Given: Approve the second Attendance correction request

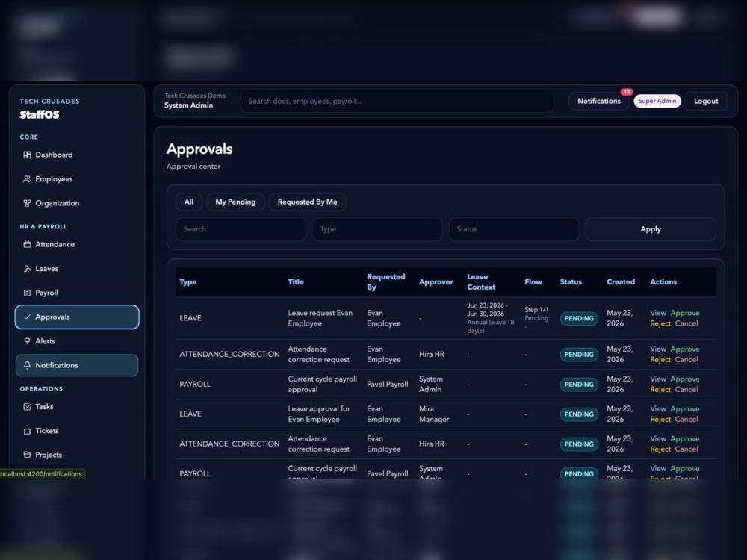Looking at the screenshot, I should tap(684, 438).
